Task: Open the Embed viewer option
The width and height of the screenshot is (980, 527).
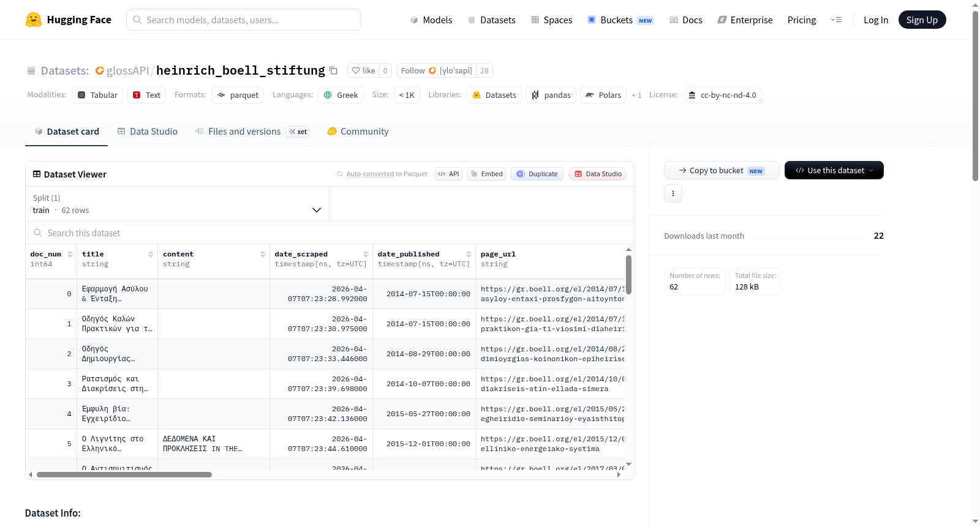Action: coord(486,174)
